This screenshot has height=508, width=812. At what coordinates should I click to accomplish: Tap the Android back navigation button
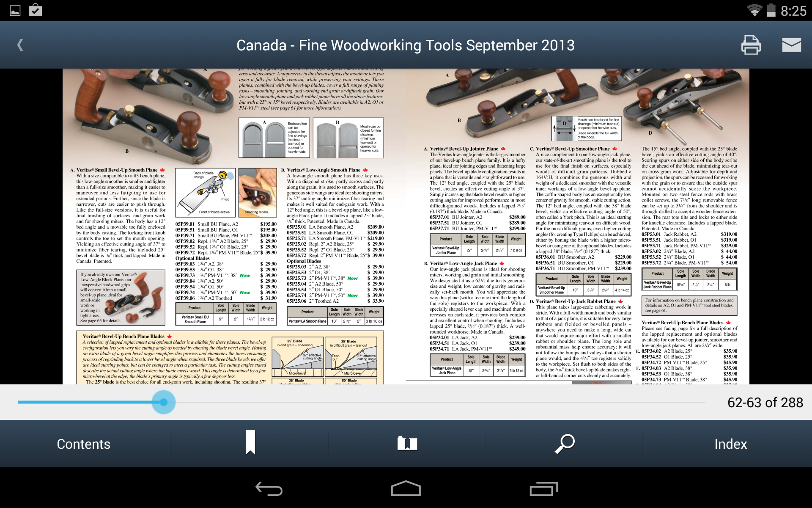point(269,489)
